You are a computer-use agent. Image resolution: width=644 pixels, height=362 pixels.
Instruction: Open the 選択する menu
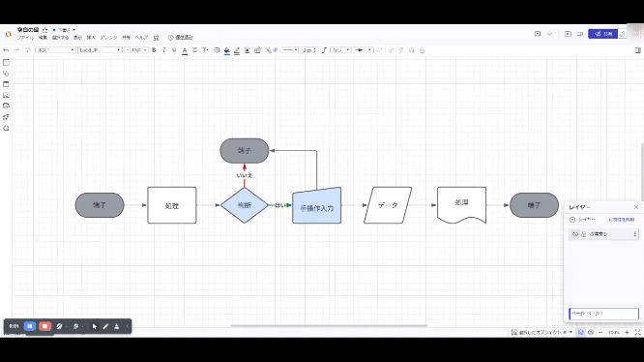click(x=60, y=38)
